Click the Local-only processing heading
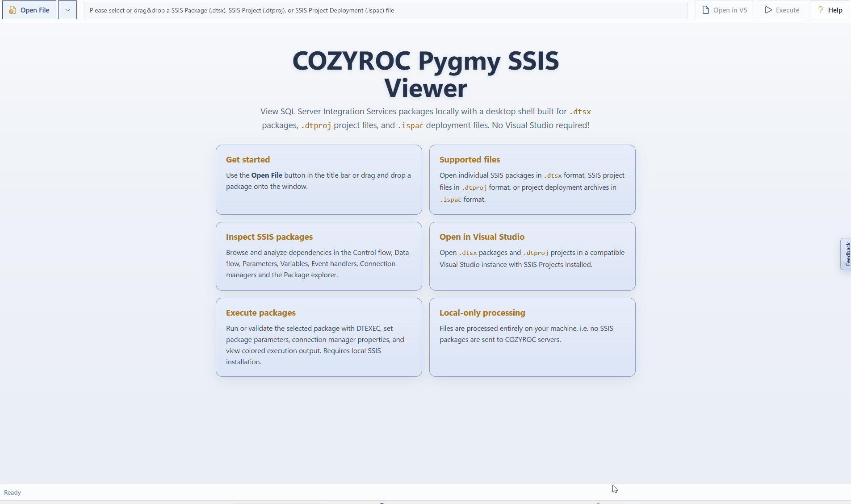The image size is (851, 504). click(x=482, y=312)
